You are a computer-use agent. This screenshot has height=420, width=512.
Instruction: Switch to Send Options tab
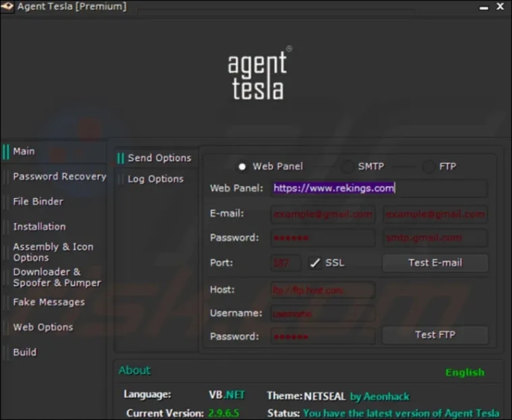tap(159, 158)
